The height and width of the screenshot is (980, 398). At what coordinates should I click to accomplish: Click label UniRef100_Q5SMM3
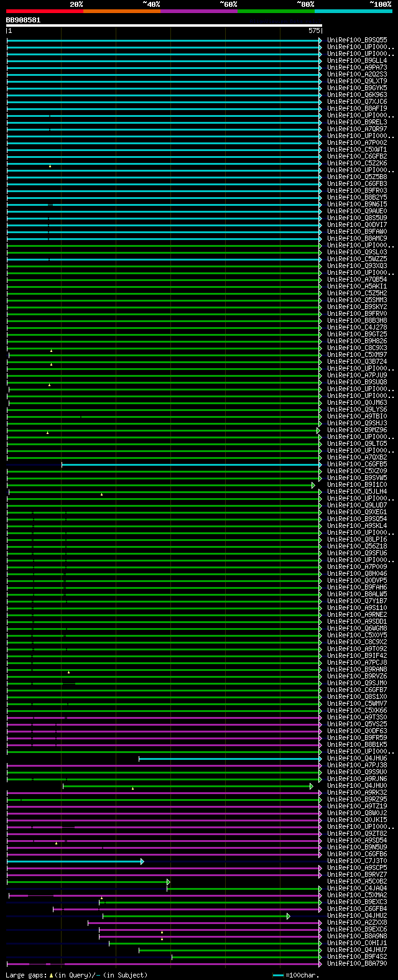[357, 300]
